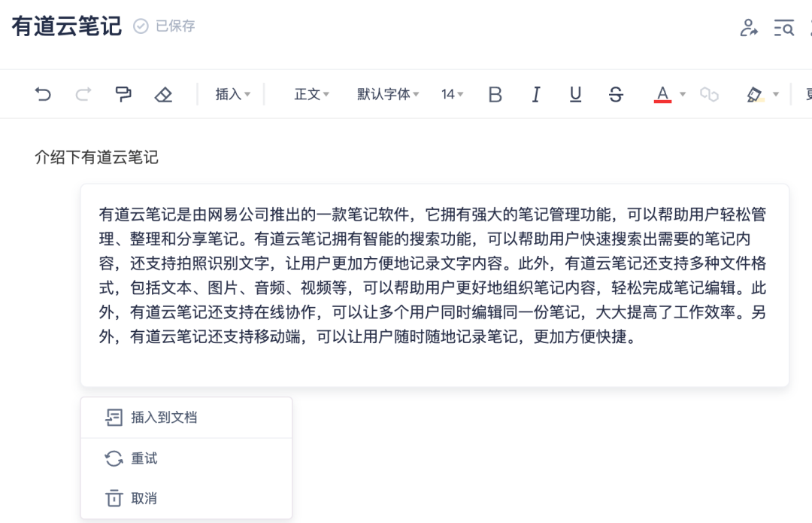Apply the red font color

pyautogui.click(x=662, y=94)
